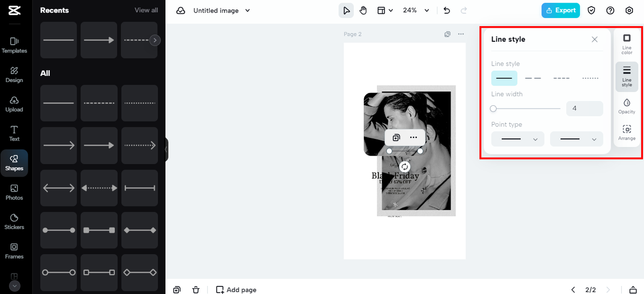Click View all in Recents
The image size is (644, 294).
[146, 10]
